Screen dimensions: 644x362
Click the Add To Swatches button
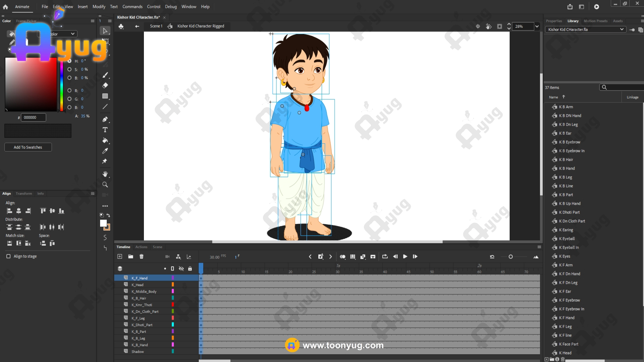click(x=28, y=147)
